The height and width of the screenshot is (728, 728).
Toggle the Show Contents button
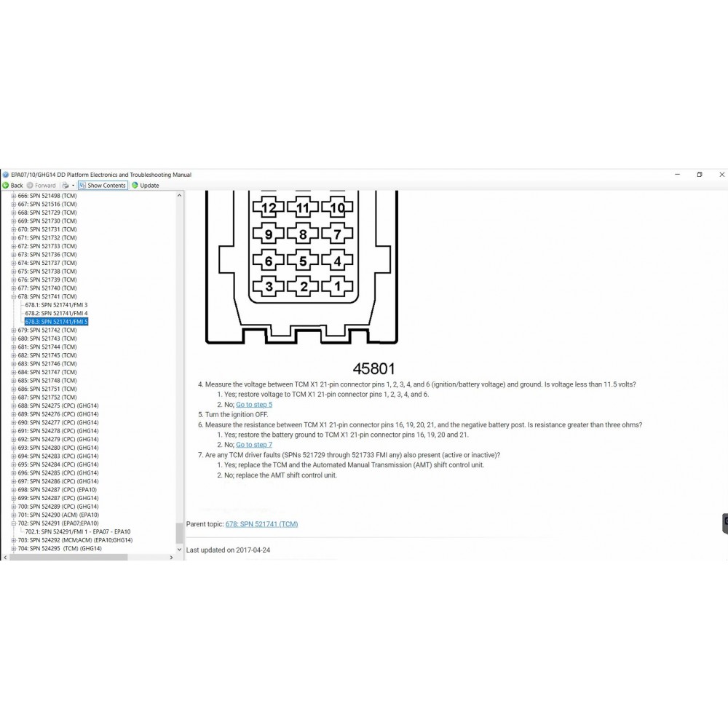[x=103, y=186]
